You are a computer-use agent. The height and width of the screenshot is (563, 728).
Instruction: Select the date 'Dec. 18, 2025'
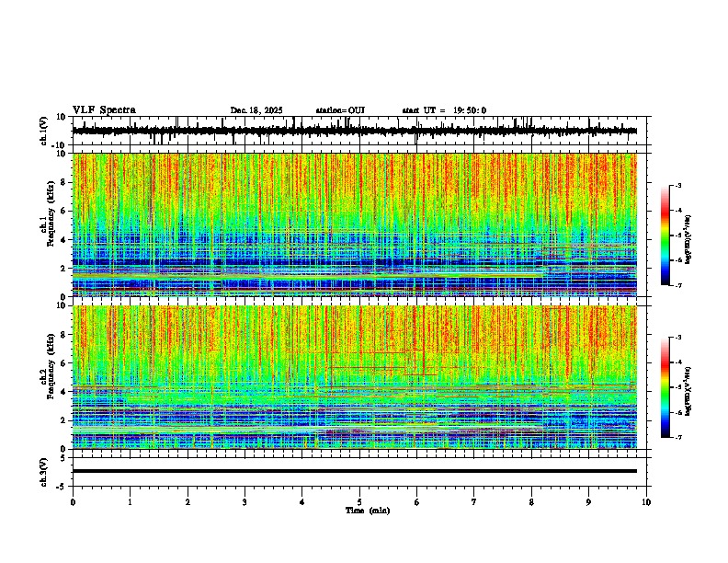coord(256,110)
